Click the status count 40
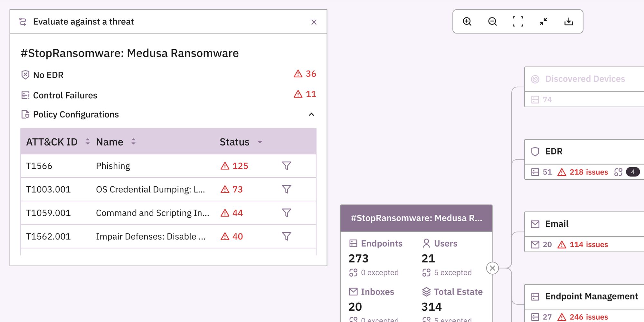The image size is (644, 322). pos(232,236)
